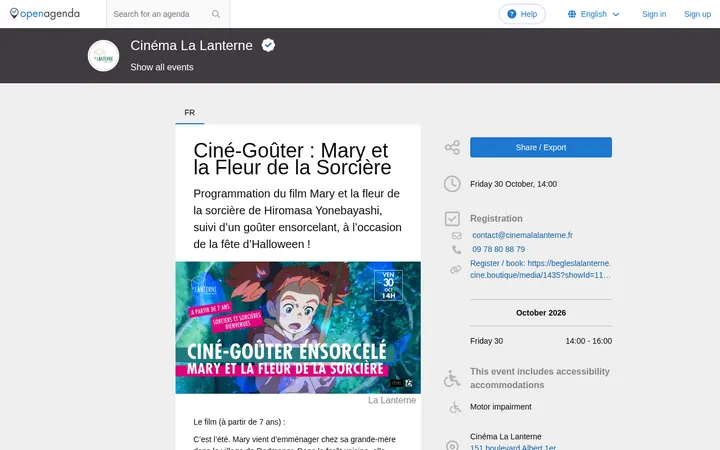Click the clock icon beside the date

point(452,184)
